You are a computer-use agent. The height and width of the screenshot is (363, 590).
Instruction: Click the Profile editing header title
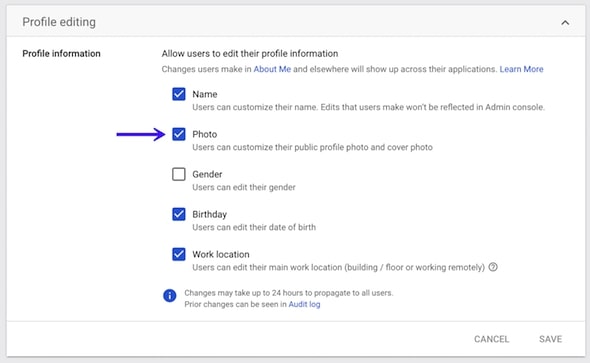click(x=59, y=22)
